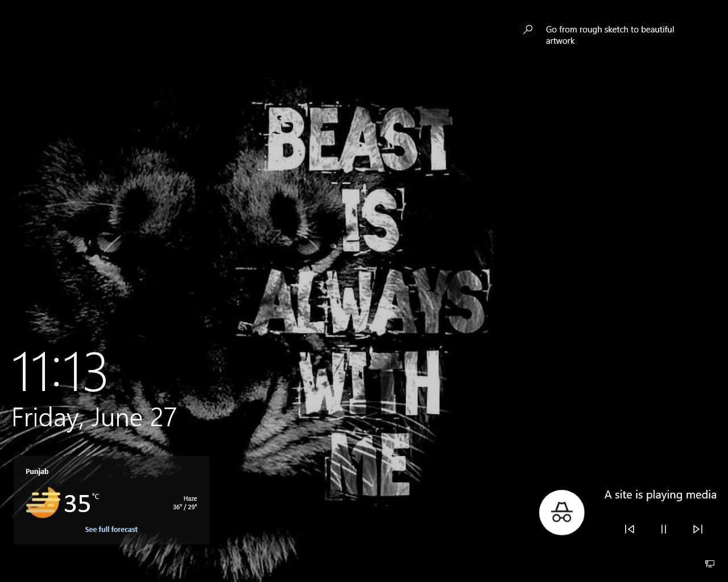728x582 pixels.
Task: Click the 35 °C temperature reading
Action: coord(81,504)
